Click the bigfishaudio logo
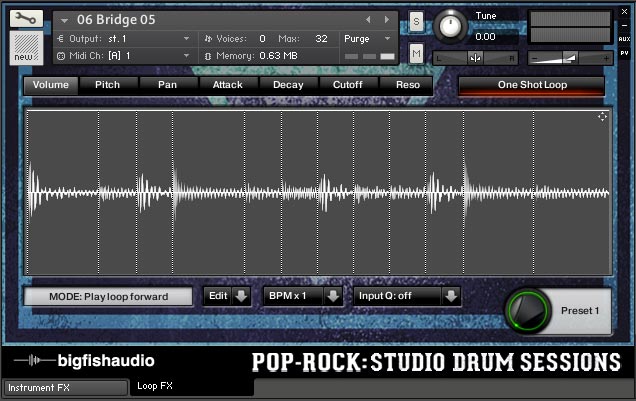The image size is (636, 401). point(84,360)
